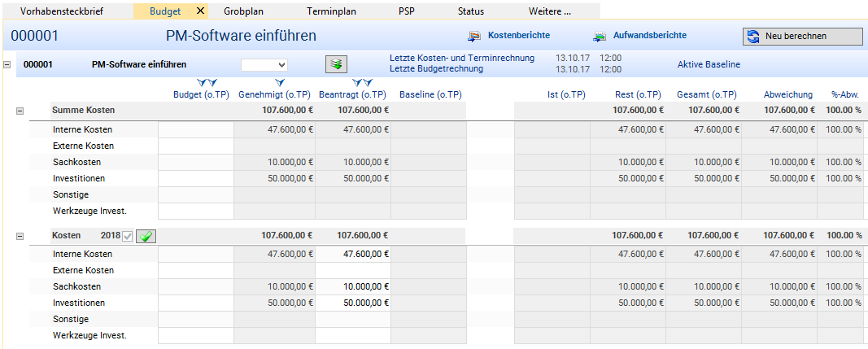The height and width of the screenshot is (349, 868).
Task: Click the double arrow icon above Beantragt (o.TP)
Action: click(362, 83)
